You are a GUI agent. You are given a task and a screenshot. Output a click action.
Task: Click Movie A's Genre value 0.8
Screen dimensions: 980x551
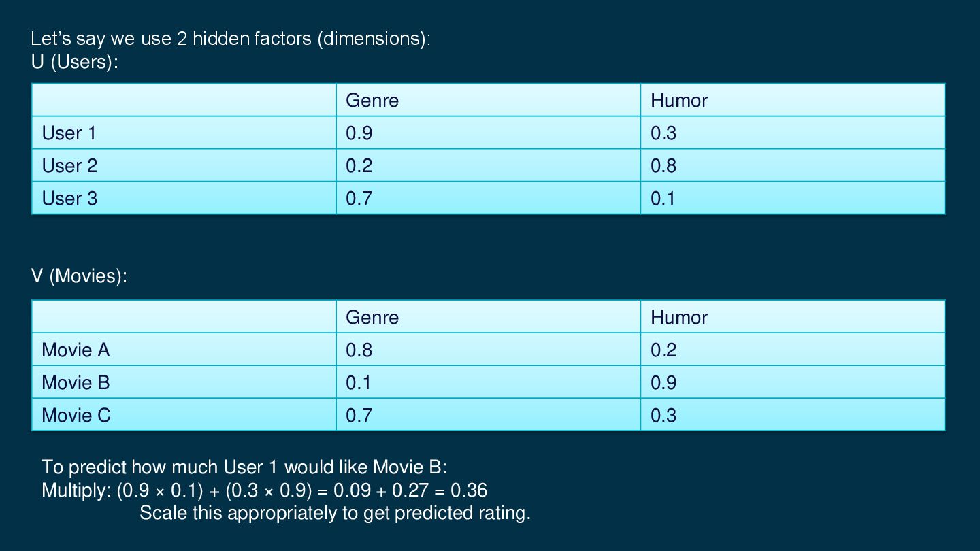(x=359, y=350)
